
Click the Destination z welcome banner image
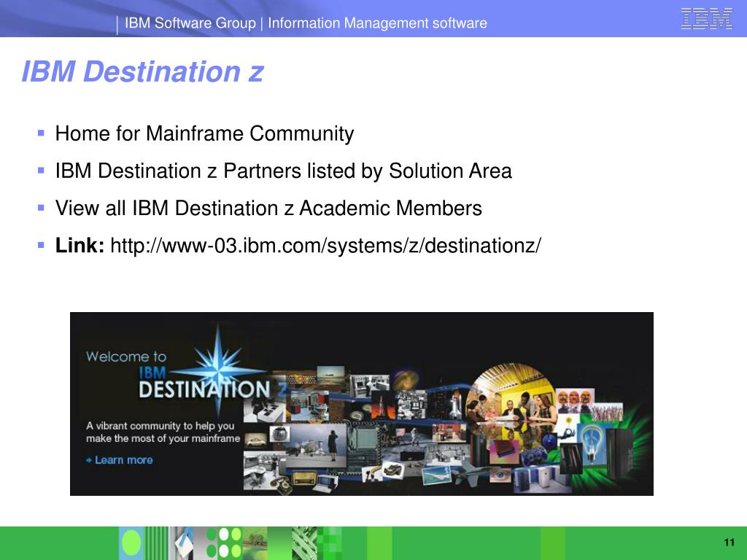[x=362, y=404]
